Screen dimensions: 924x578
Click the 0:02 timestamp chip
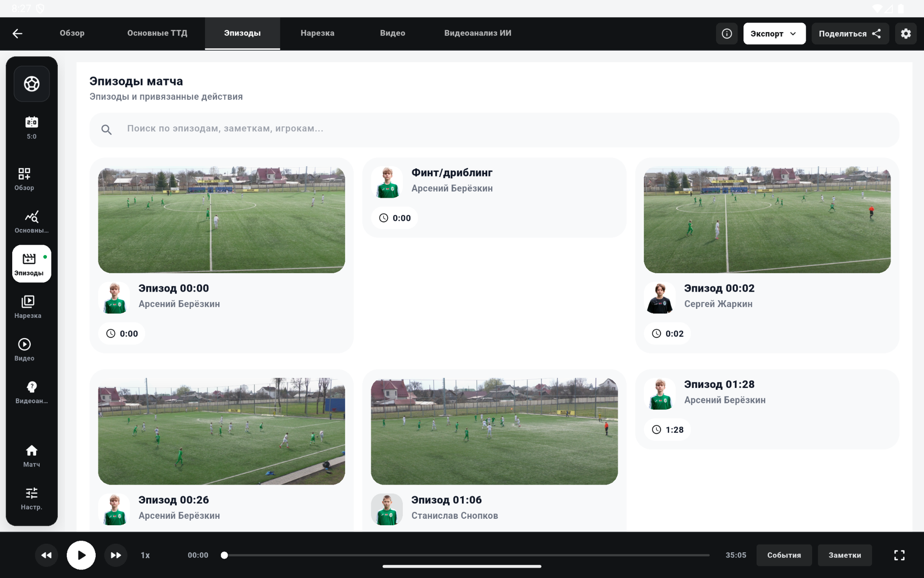(x=667, y=334)
